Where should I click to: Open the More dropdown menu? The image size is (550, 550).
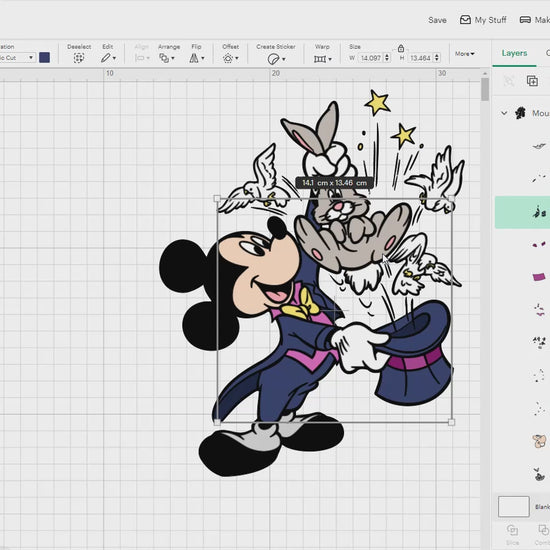464,54
